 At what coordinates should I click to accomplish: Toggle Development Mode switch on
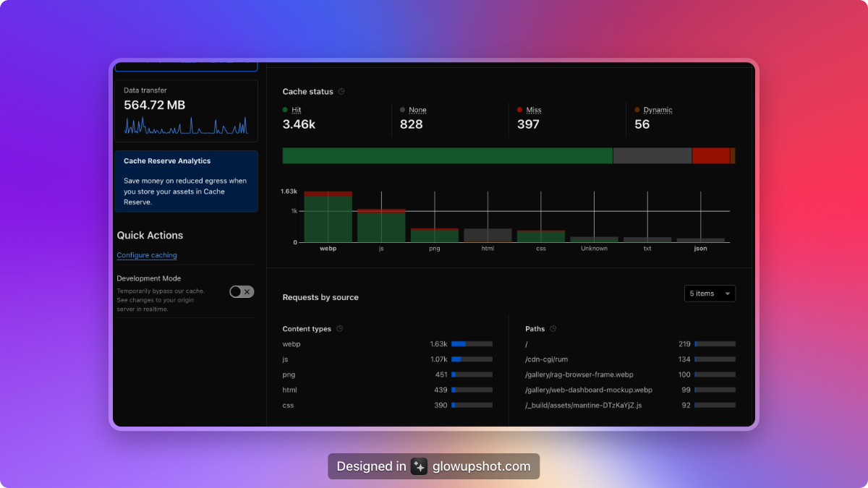(242, 291)
